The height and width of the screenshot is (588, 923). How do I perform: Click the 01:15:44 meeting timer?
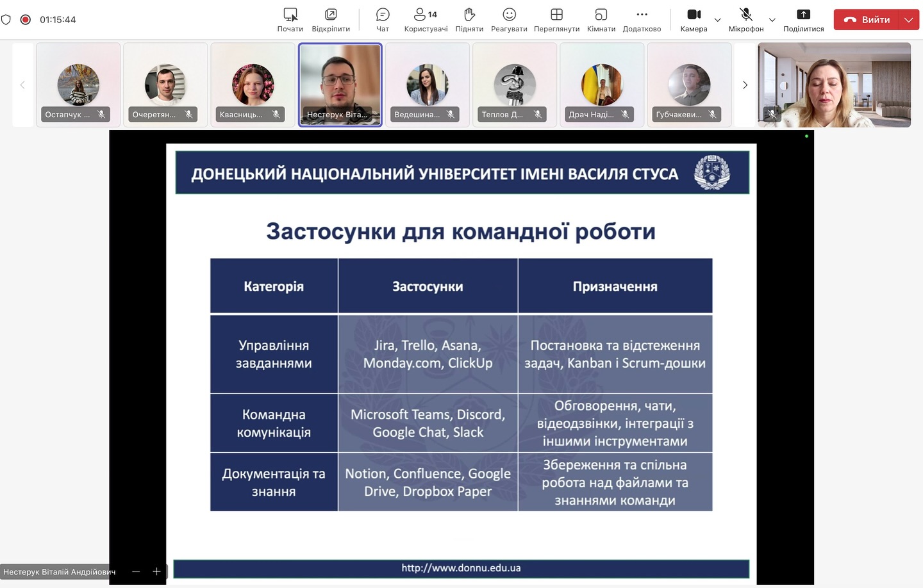[x=58, y=20]
